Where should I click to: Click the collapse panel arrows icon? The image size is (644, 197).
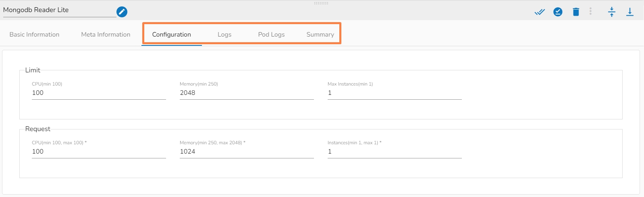612,12
